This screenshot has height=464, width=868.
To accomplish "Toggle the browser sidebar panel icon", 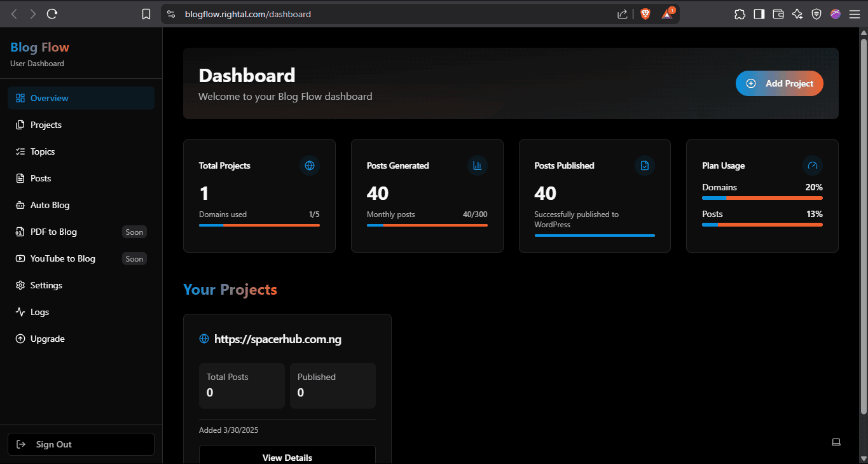I will coord(759,14).
